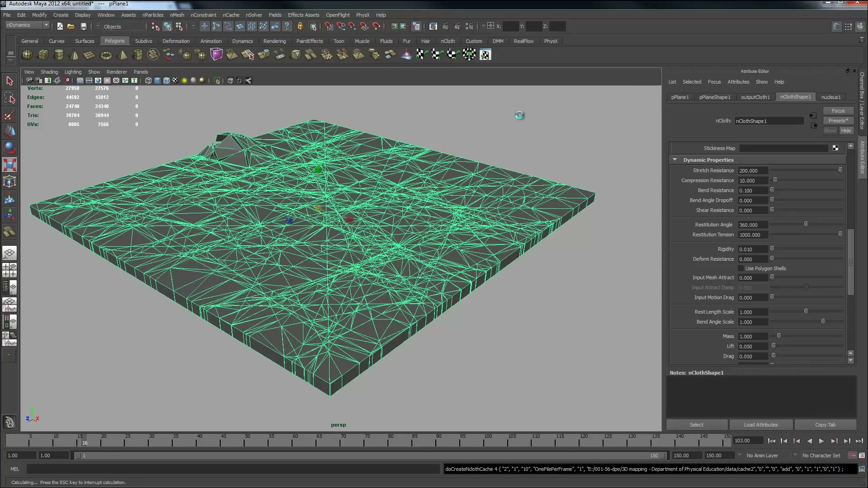
Task: Select the arrow Select Tool in toolbox
Action: (x=9, y=81)
